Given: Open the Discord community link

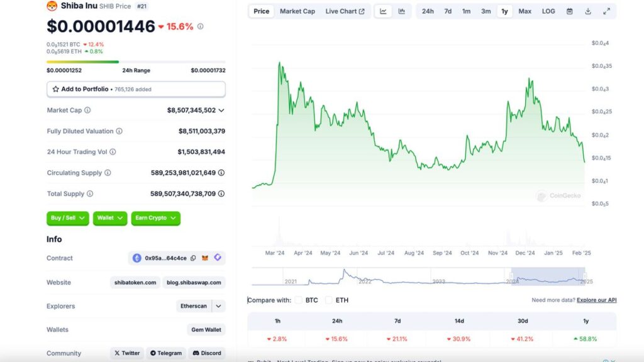Looking at the screenshot, I should click(207, 353).
